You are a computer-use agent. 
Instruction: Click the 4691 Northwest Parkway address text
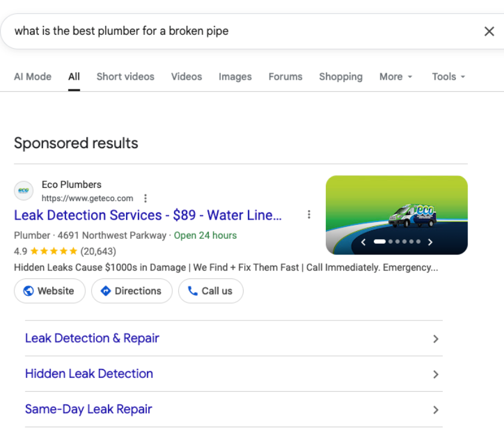point(112,235)
